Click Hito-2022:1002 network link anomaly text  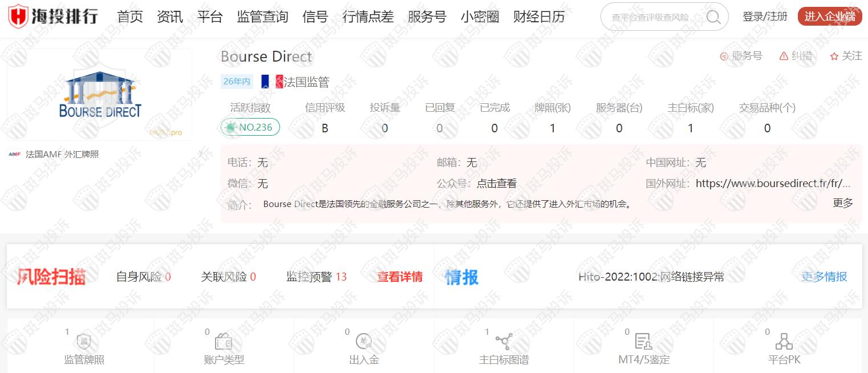pos(651,277)
